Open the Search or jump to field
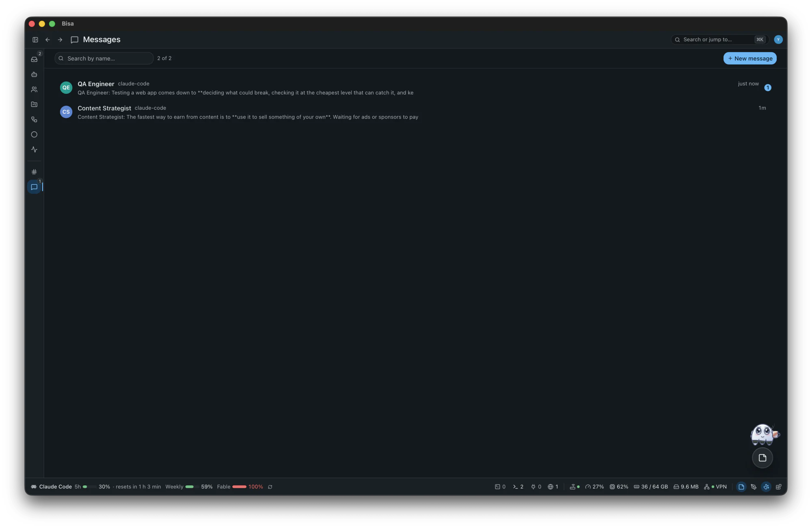Image resolution: width=812 pixels, height=528 pixels. (719, 39)
